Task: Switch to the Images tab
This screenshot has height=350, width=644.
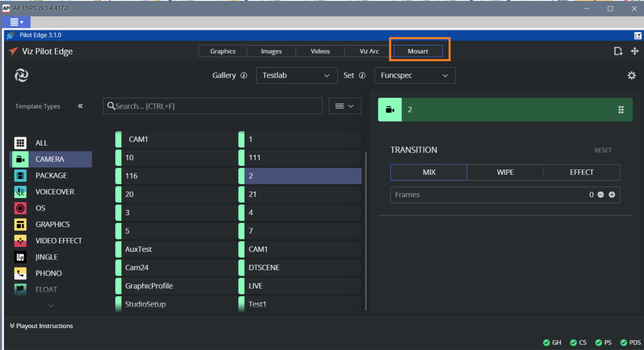Action: (x=272, y=51)
